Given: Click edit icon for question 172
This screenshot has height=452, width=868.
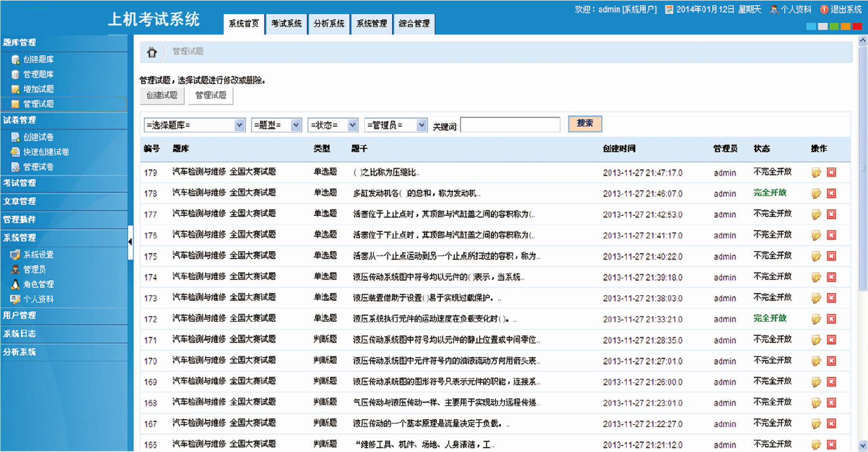Looking at the screenshot, I should [x=816, y=319].
